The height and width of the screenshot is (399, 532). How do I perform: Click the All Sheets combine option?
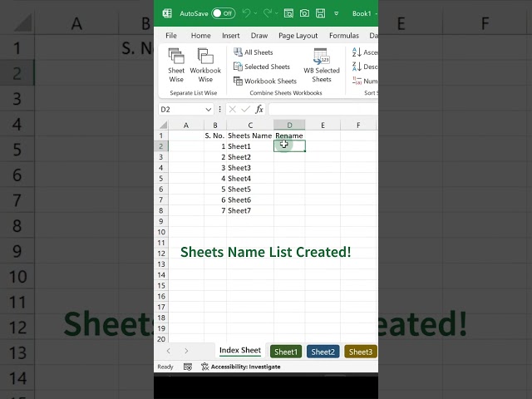(x=254, y=52)
